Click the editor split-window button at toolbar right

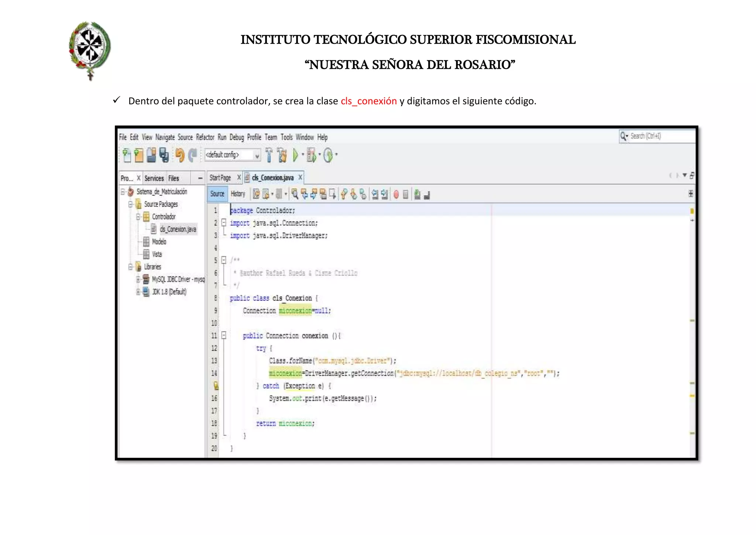(x=691, y=194)
